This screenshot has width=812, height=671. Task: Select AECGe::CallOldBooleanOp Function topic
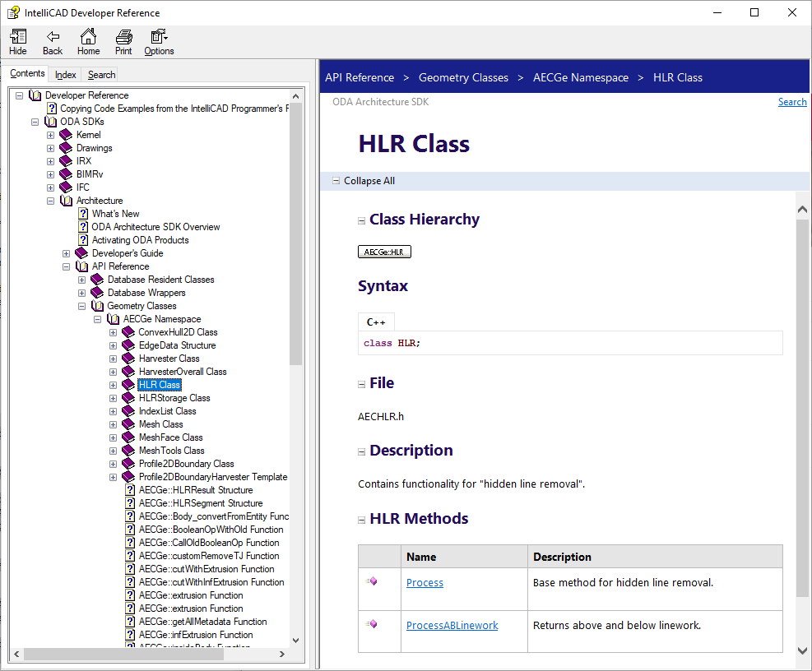tap(209, 543)
